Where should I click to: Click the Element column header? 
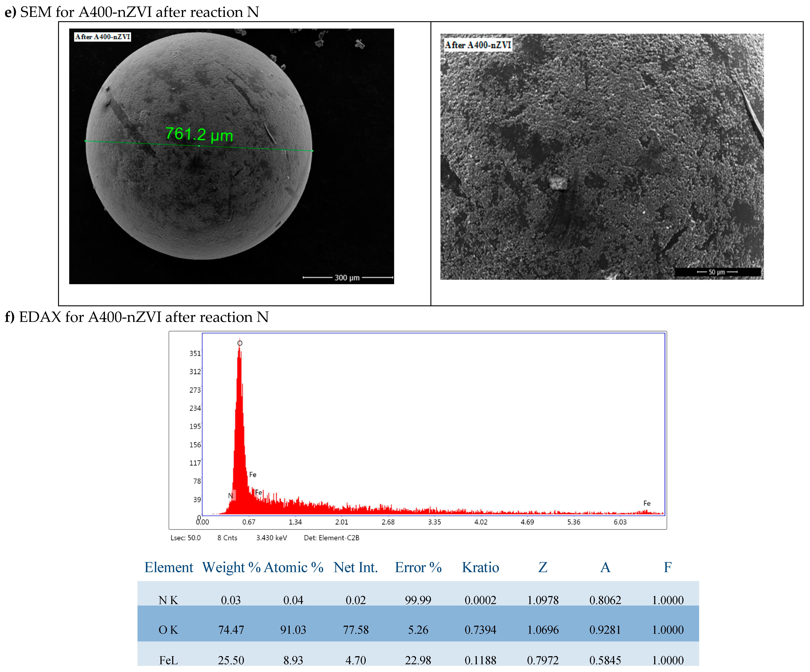(x=169, y=567)
